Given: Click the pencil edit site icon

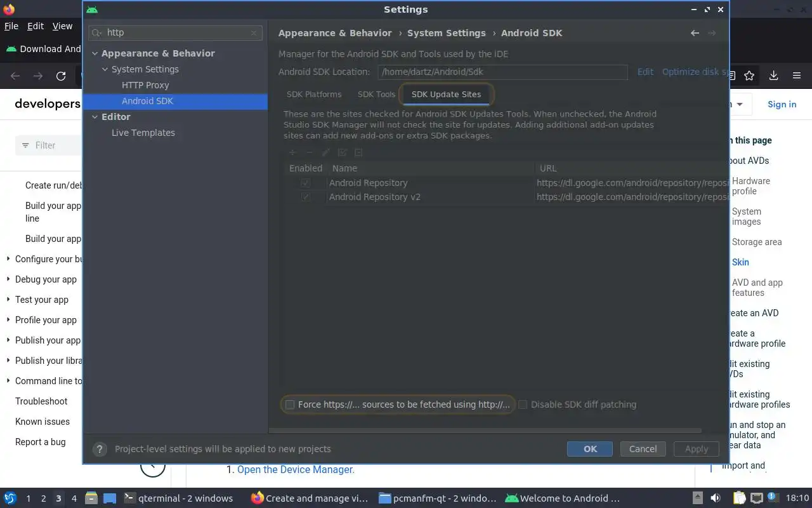Looking at the screenshot, I should click(x=325, y=152).
